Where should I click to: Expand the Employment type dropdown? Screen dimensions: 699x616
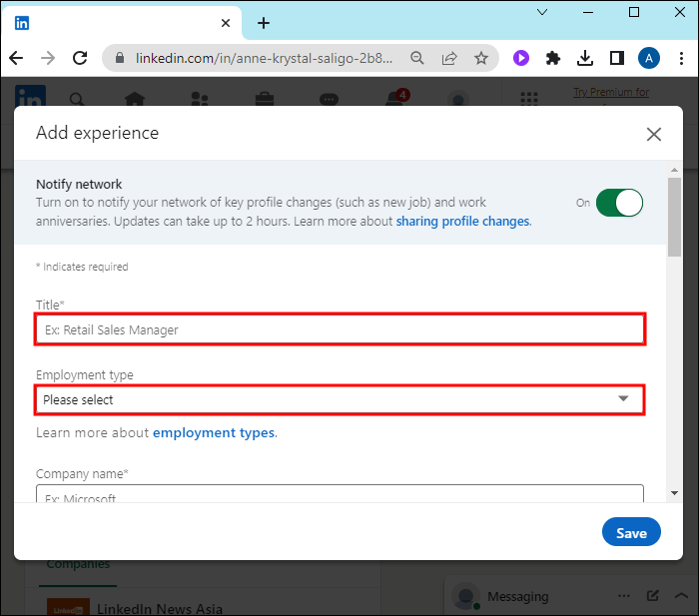(340, 399)
